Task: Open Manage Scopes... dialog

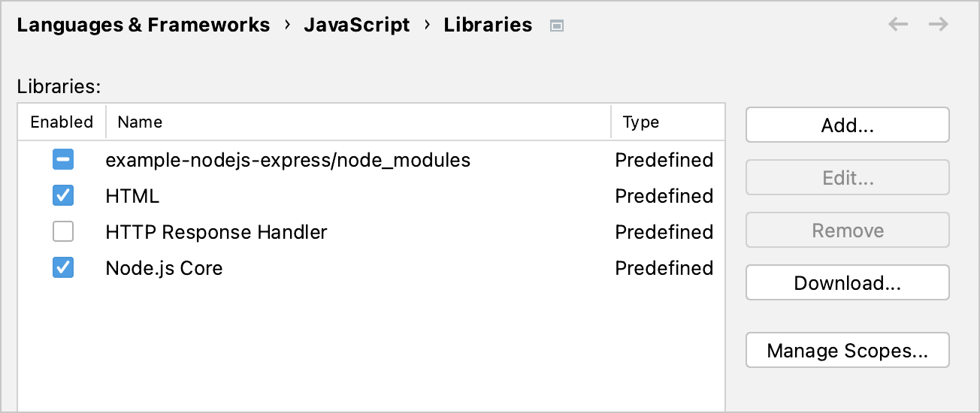Action: [848, 350]
